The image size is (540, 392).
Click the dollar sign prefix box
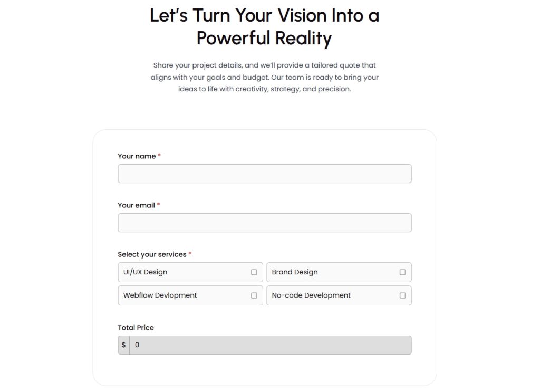123,345
